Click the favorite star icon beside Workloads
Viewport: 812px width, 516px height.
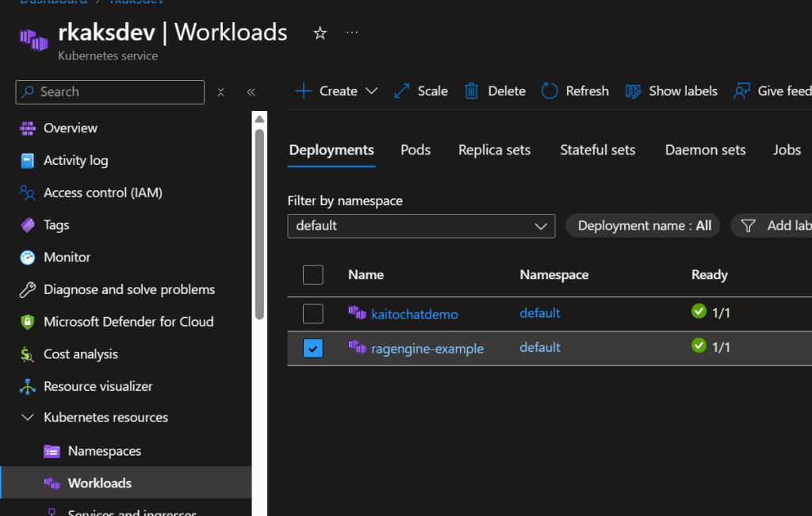click(320, 33)
